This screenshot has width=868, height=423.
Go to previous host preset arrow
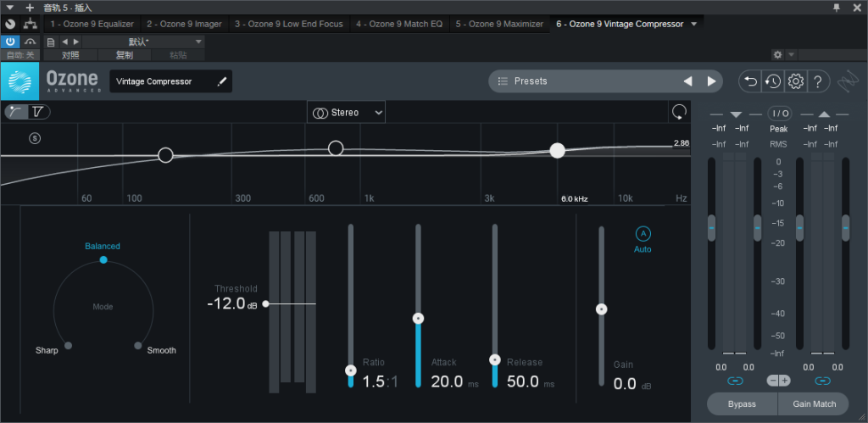click(64, 42)
